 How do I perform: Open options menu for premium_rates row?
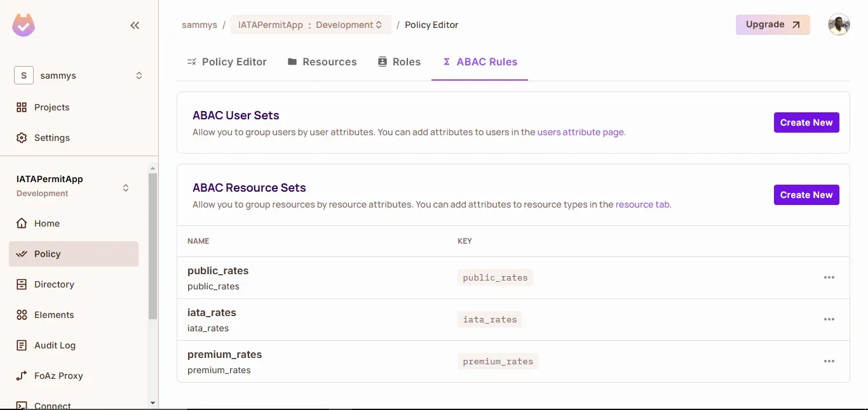pos(829,361)
